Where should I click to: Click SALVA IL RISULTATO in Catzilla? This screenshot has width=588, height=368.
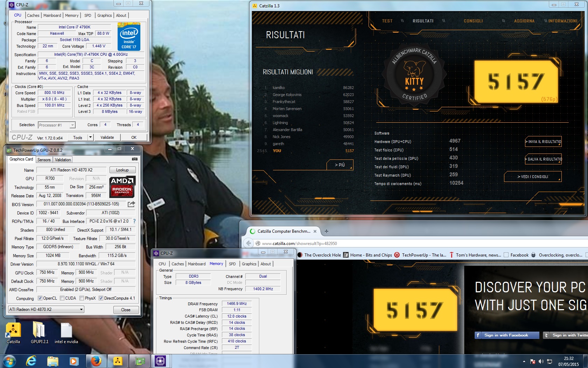pos(543,159)
